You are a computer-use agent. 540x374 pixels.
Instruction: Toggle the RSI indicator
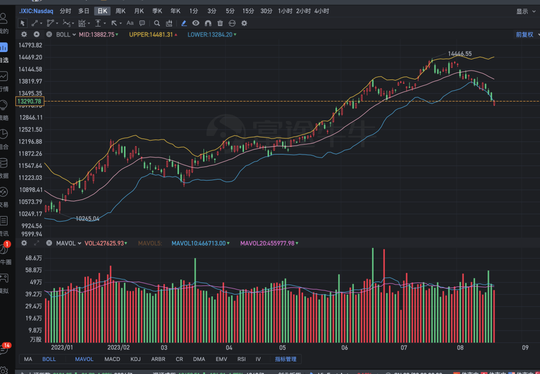click(x=241, y=359)
